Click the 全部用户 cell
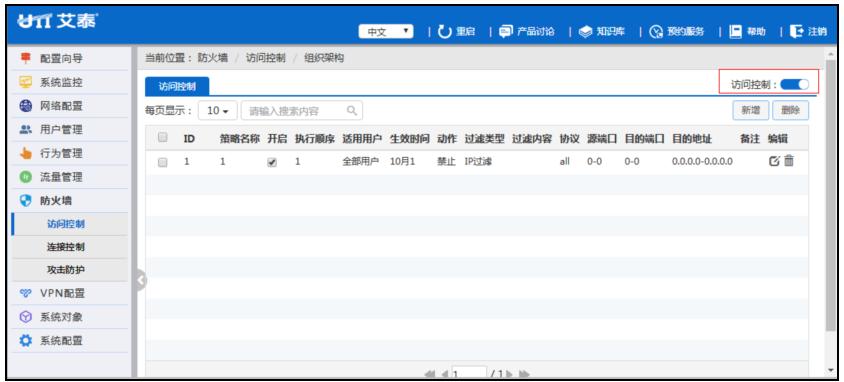 tap(361, 161)
